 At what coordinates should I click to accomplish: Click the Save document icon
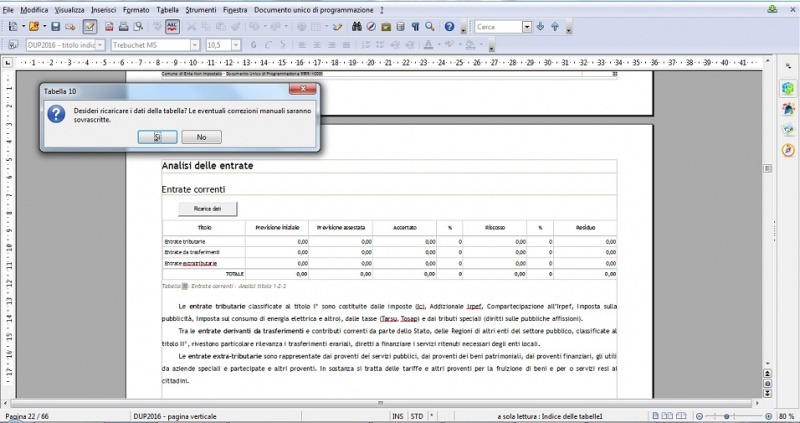(x=56, y=26)
